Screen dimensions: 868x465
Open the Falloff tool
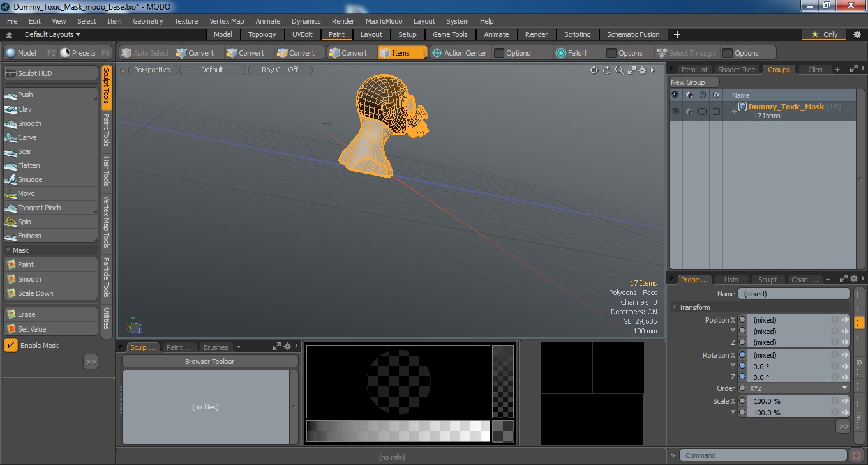[572, 53]
